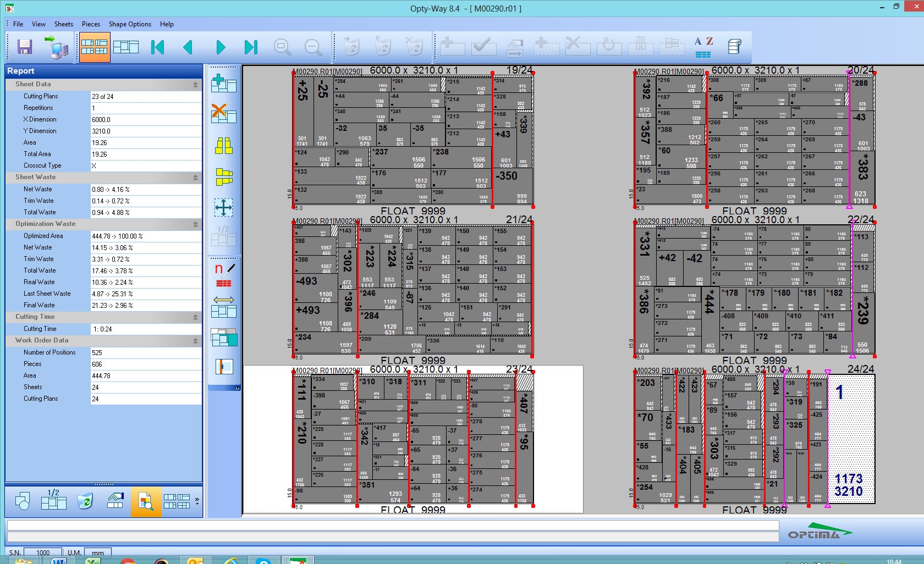Collapse the Optimization Waste section
The width and height of the screenshot is (924, 564).
[195, 224]
